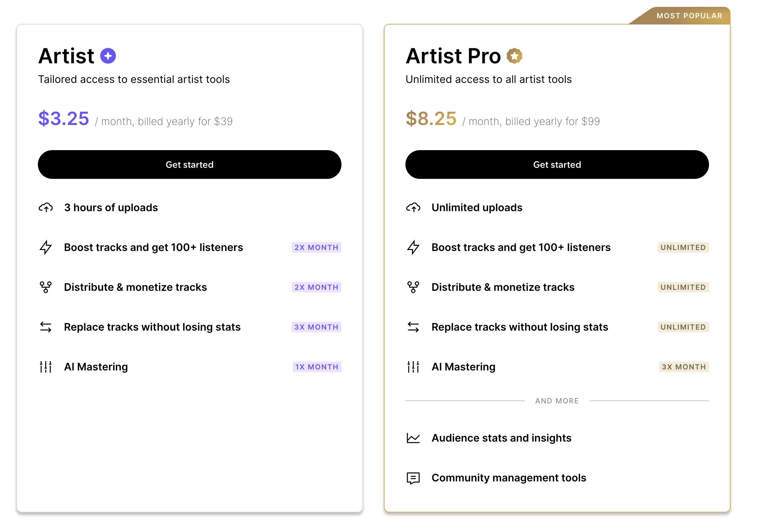Click the chart icon for Audience stats
Viewport: 773px width, 532px height.
point(413,438)
